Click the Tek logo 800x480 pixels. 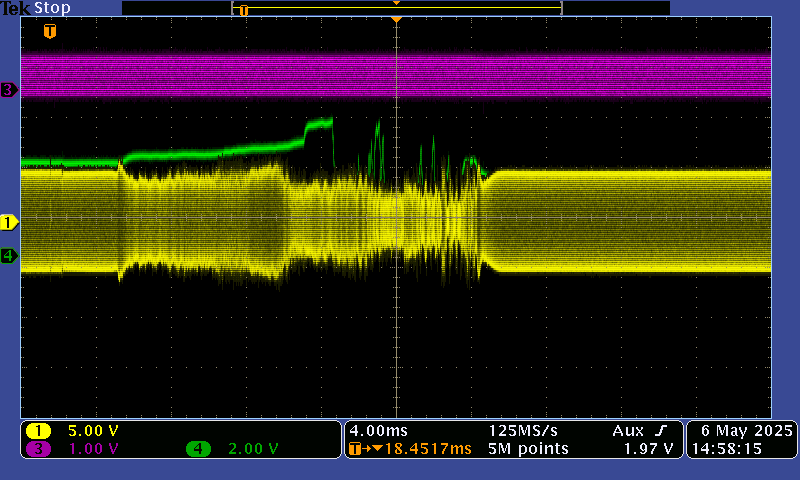click(x=16, y=8)
